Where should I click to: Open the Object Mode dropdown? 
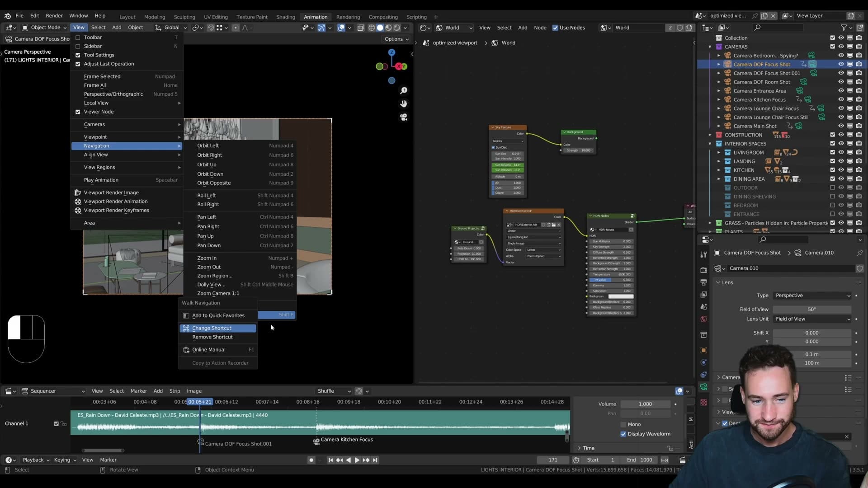click(44, 28)
